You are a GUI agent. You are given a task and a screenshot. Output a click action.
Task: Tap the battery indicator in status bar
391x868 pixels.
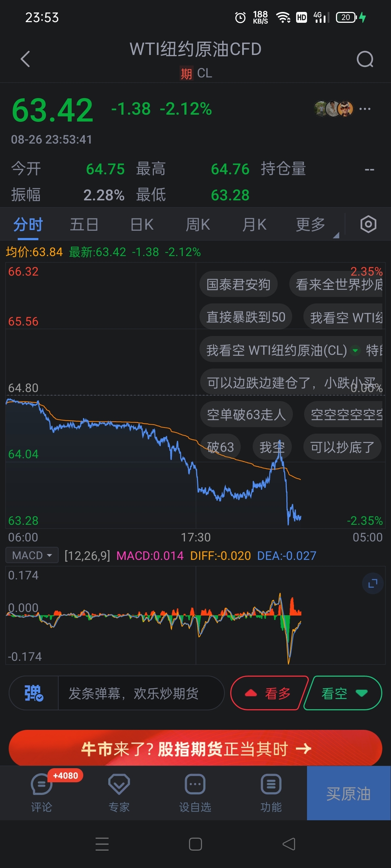(346, 17)
